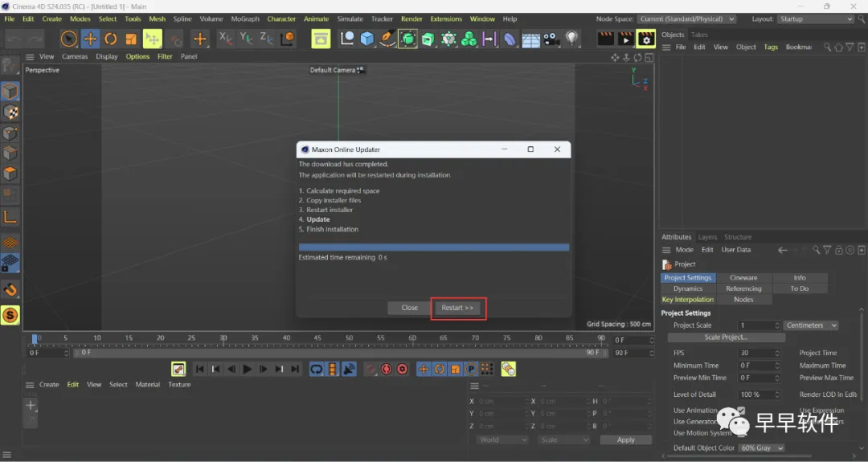Viewport: 868px width, 462px height.
Task: Open the Scale mode dropdown
Action: (x=563, y=440)
